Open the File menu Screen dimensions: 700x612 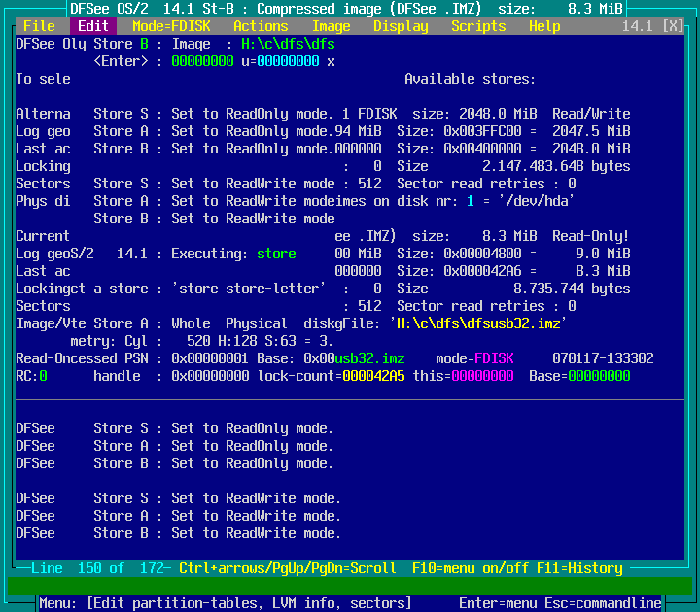39,26
